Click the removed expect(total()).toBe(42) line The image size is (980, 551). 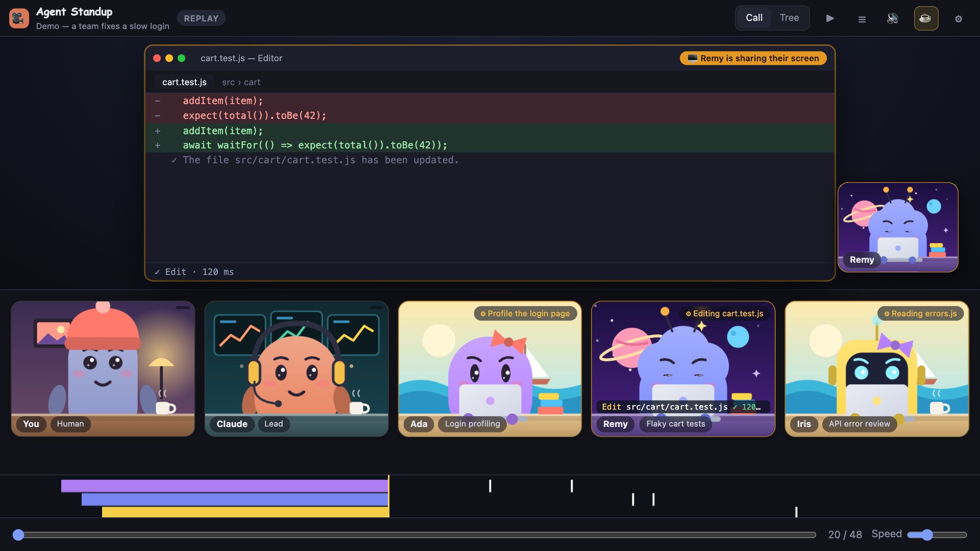point(490,115)
